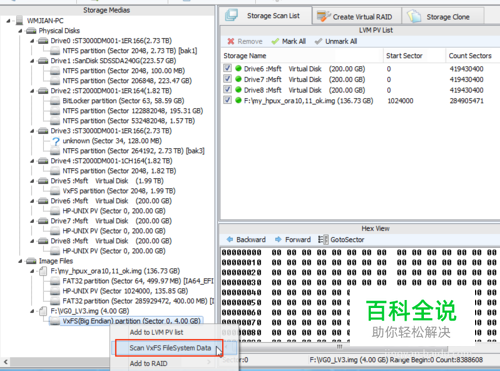The height and width of the screenshot is (371, 500).
Task: Uncheck the Drive6 checkbox in LVM PV List
Action: [x=227, y=68]
